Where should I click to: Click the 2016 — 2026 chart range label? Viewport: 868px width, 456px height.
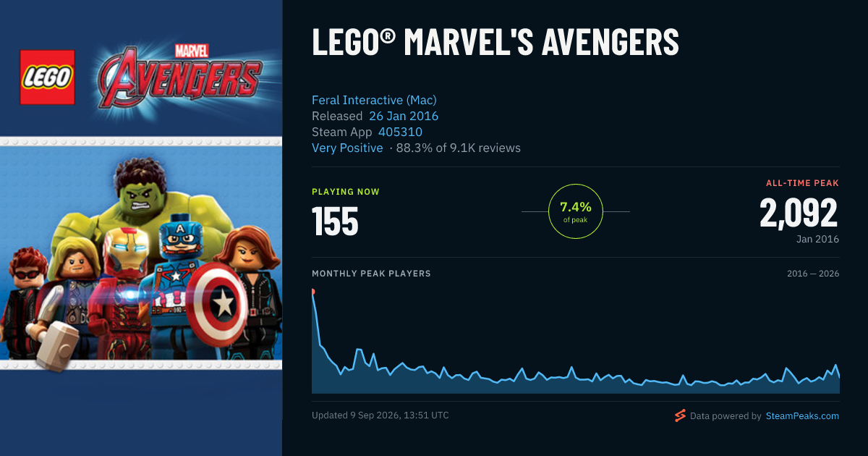[x=813, y=274]
